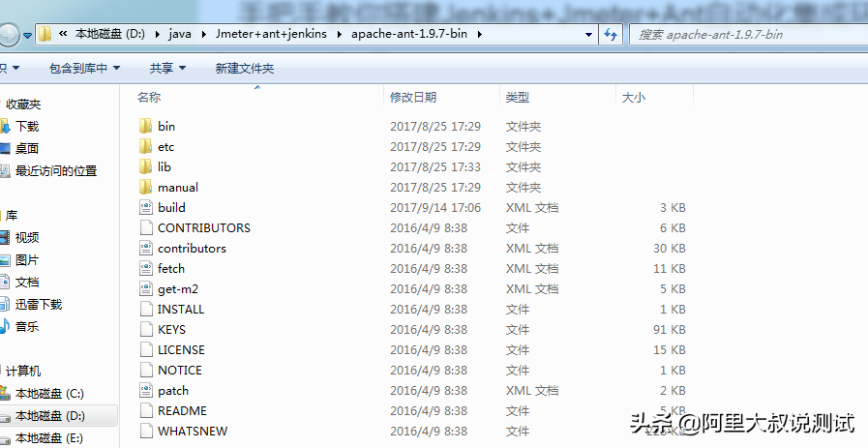The image size is (868, 448).
Task: Select 计算机 in the sidebar
Action: click(x=23, y=371)
